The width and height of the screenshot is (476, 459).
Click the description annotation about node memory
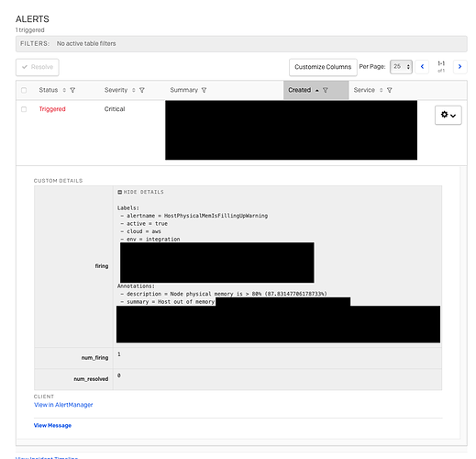[224, 294]
